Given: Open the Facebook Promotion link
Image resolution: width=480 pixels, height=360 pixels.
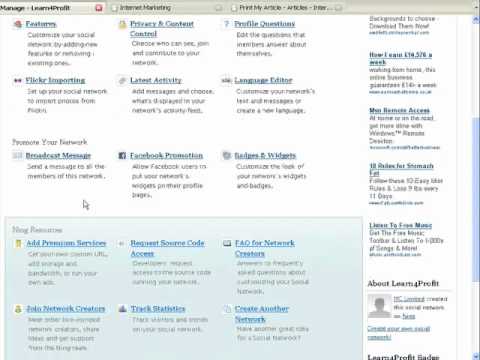Looking at the screenshot, I should pyautogui.click(x=166, y=155).
